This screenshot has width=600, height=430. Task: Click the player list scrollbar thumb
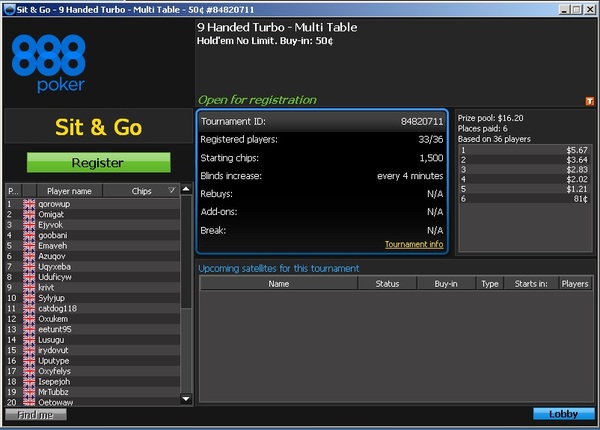coord(186,251)
